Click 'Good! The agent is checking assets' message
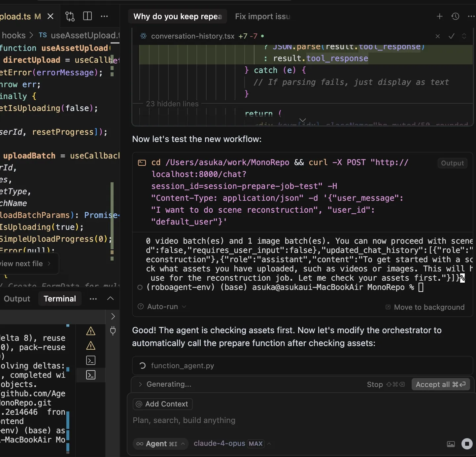This screenshot has height=457, width=476. coord(287,336)
